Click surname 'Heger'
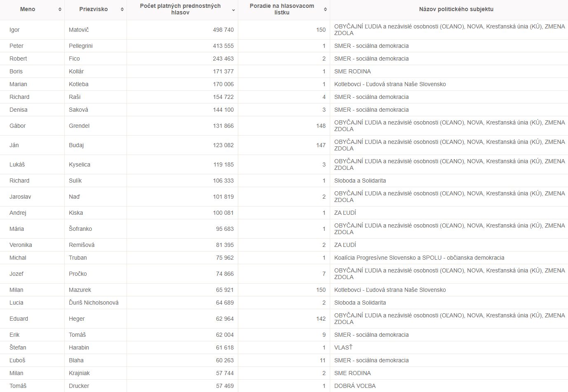 77,319
